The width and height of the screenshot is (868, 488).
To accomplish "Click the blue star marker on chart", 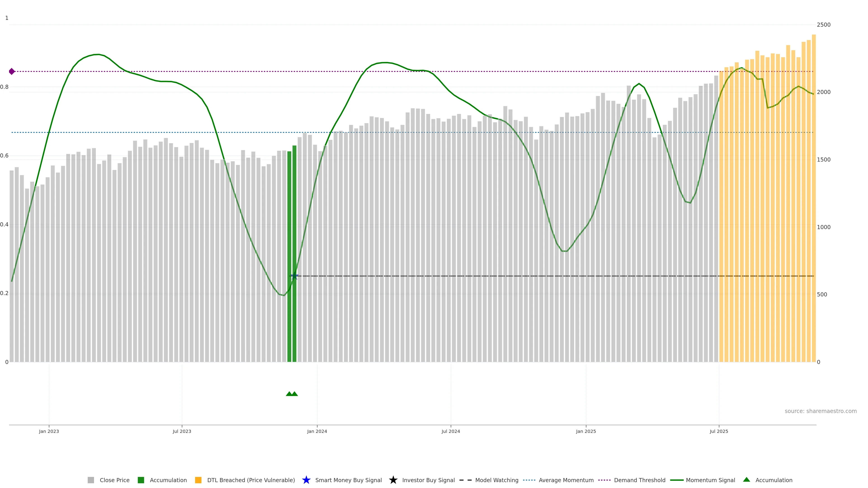I will (x=295, y=276).
